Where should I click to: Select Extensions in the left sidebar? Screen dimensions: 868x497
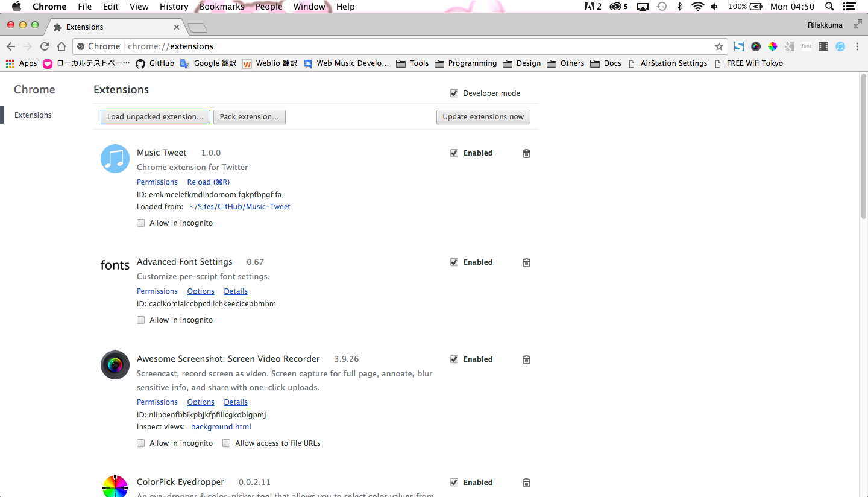(33, 115)
